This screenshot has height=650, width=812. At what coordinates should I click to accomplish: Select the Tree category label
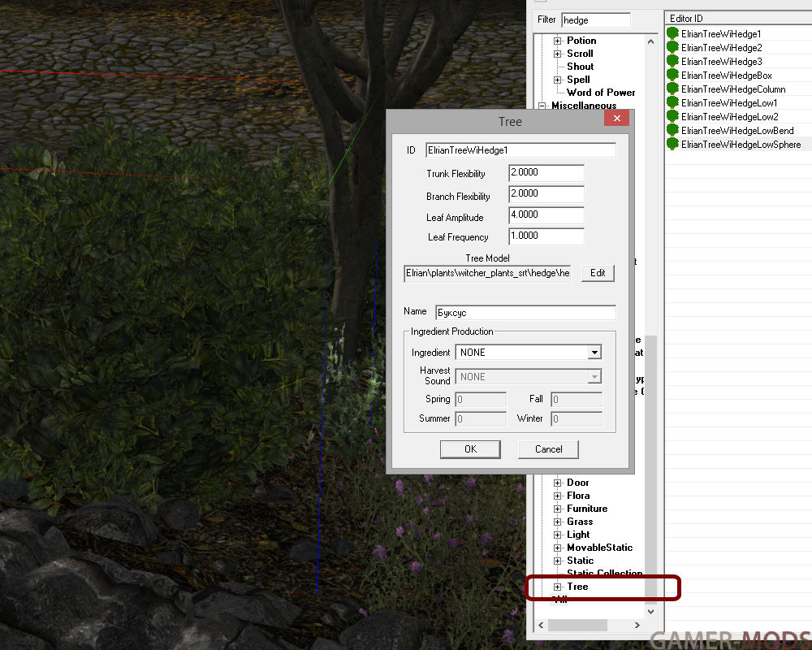(577, 587)
